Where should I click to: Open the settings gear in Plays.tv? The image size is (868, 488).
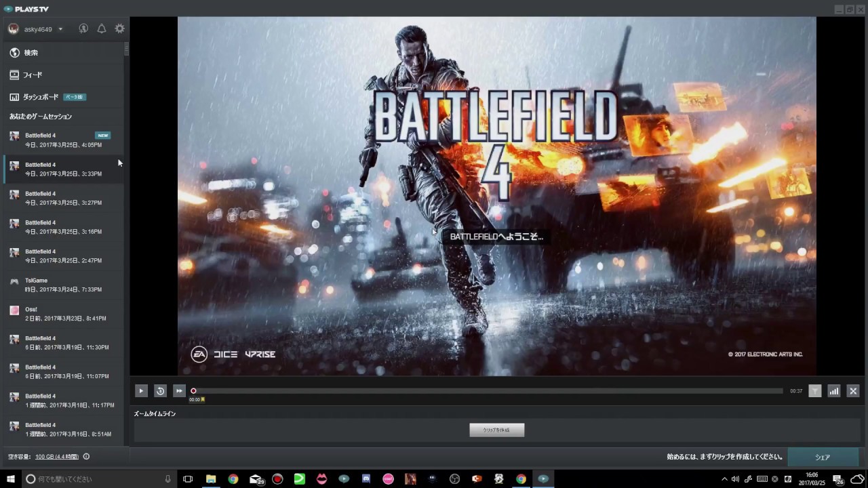119,29
